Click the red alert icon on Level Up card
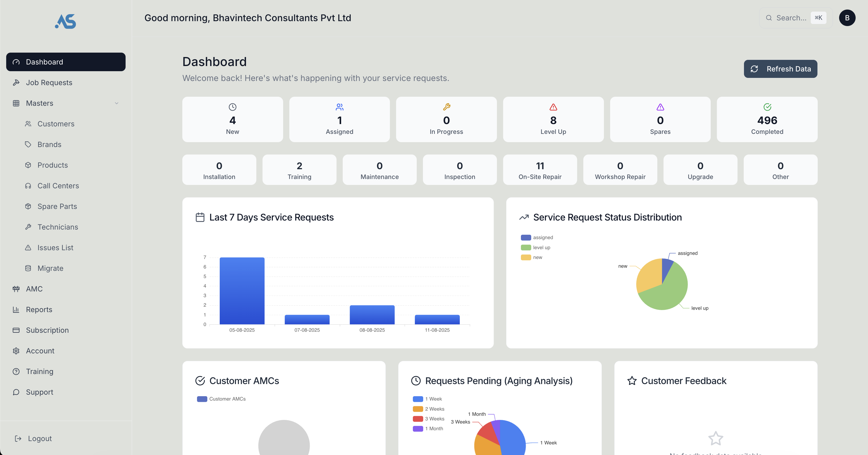The height and width of the screenshot is (455, 868). point(553,107)
